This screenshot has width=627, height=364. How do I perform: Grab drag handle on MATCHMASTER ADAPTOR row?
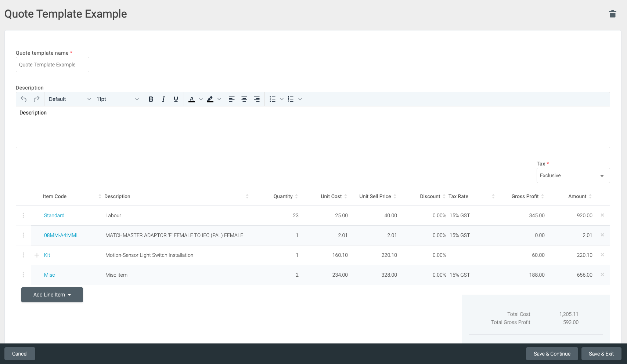(x=23, y=235)
